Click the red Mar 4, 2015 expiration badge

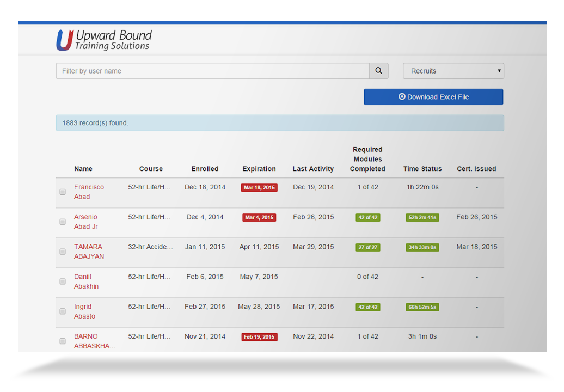click(259, 218)
